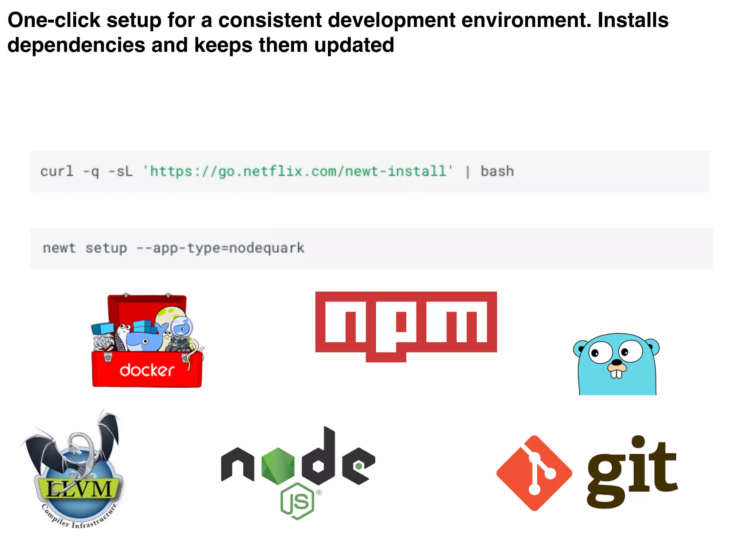The height and width of the screenshot is (560, 747).
Task: Click the red npm logo
Action: [406, 327]
